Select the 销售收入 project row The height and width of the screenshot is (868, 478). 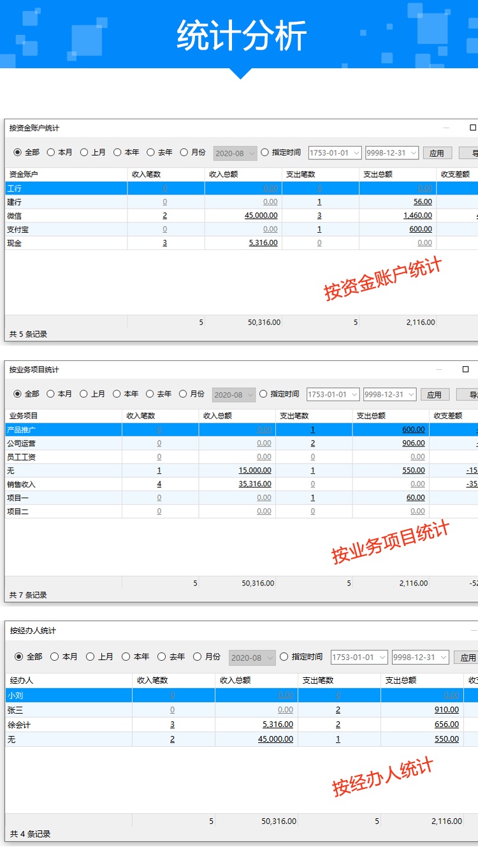pyautogui.click(x=242, y=484)
